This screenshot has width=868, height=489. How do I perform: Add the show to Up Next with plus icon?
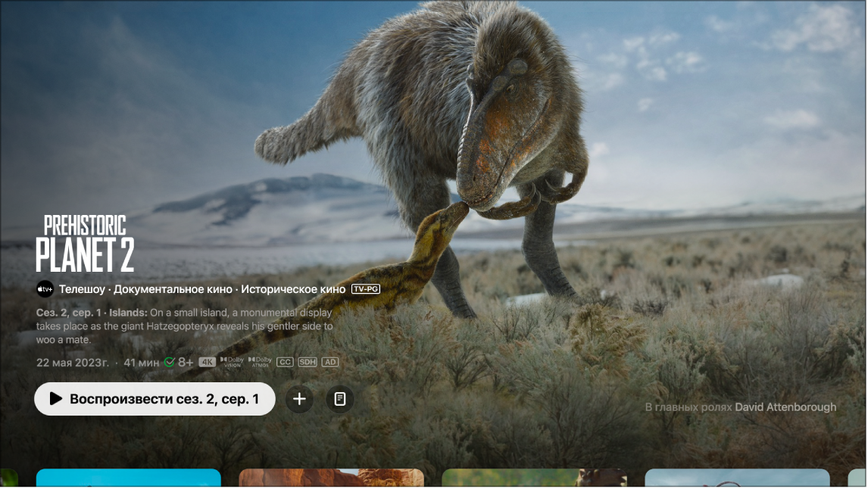coord(299,399)
